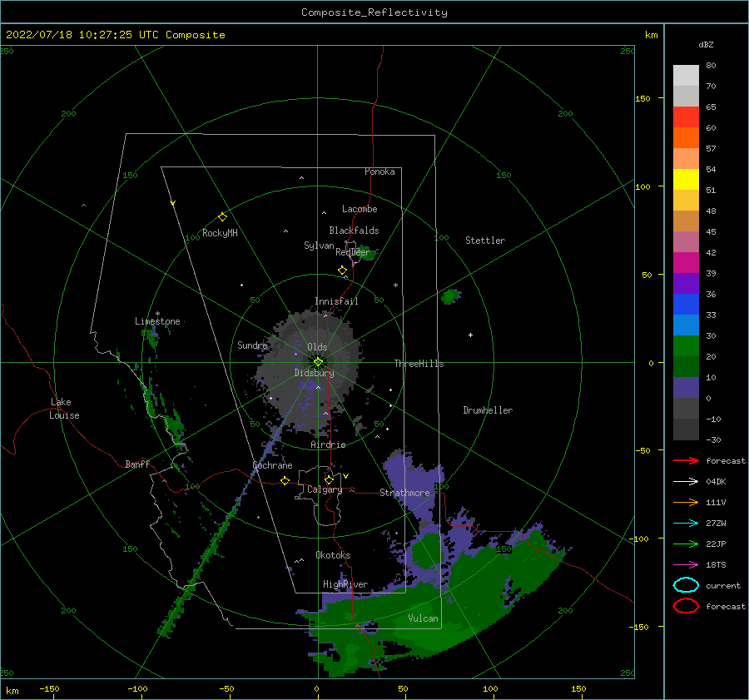Viewport: 749px width, 700px height.
Task: Click the Vulcan city label
Action: point(424,618)
